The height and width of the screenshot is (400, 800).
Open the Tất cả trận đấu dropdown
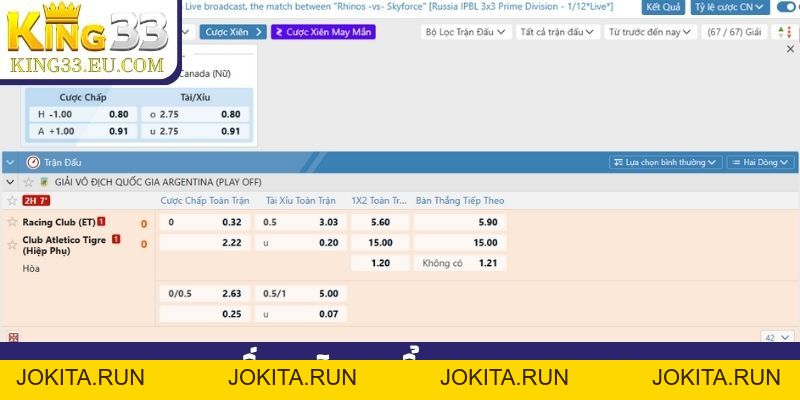557,32
